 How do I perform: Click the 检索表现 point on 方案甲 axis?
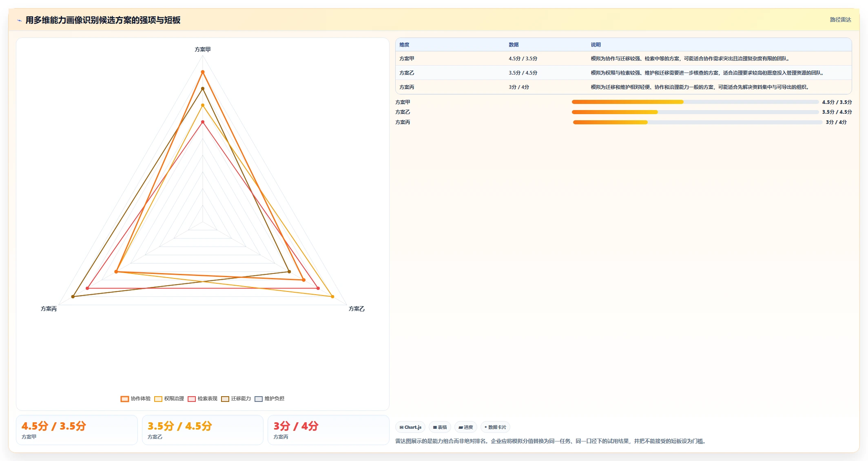point(203,122)
